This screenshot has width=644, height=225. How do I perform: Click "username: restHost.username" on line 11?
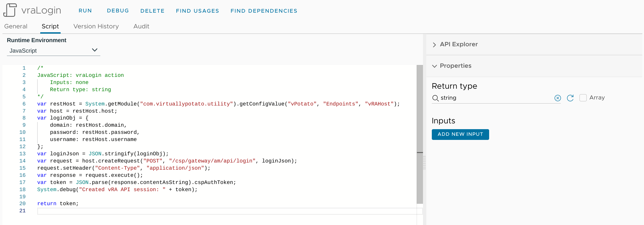(x=93, y=139)
